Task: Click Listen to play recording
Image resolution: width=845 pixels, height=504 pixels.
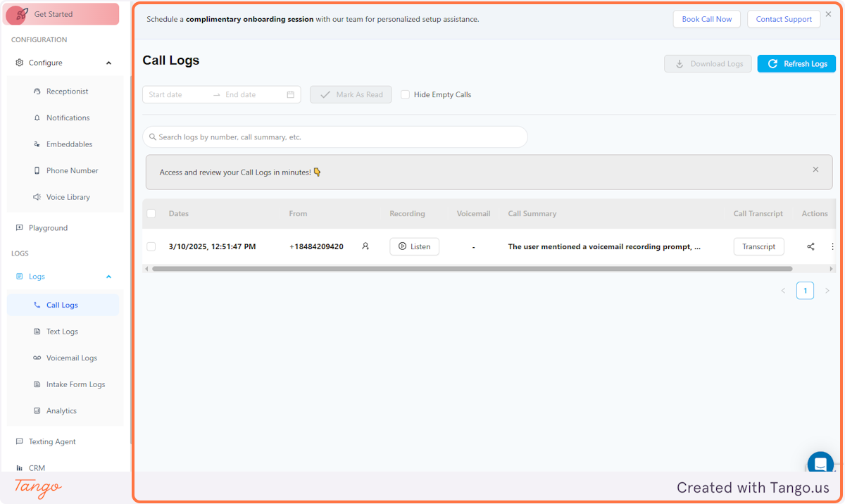Action: tap(414, 246)
